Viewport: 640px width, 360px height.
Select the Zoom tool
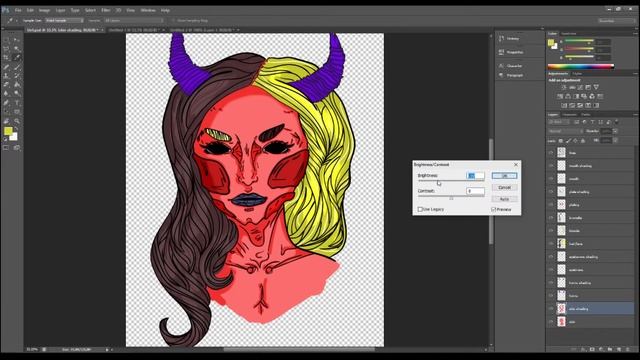pos(17,121)
